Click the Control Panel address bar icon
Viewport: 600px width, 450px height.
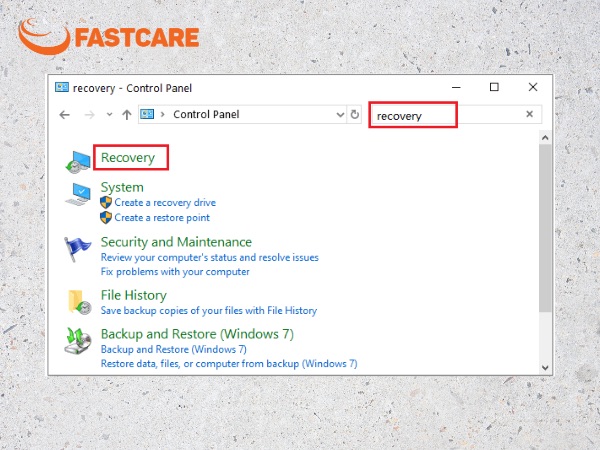(147, 114)
